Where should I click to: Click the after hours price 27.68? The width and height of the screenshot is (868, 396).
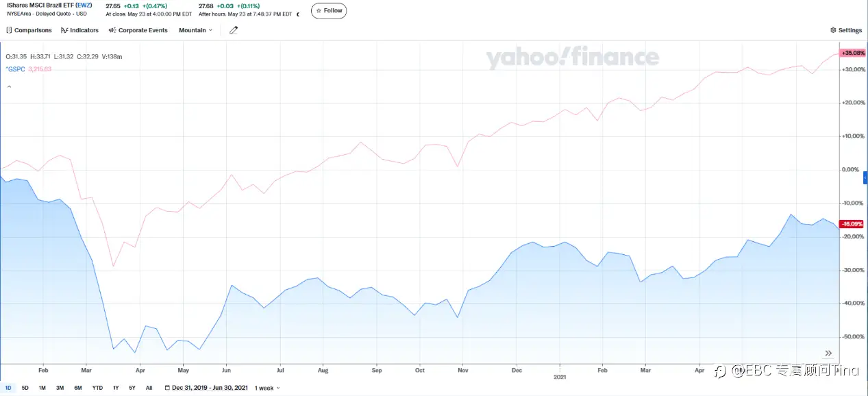click(x=206, y=5)
